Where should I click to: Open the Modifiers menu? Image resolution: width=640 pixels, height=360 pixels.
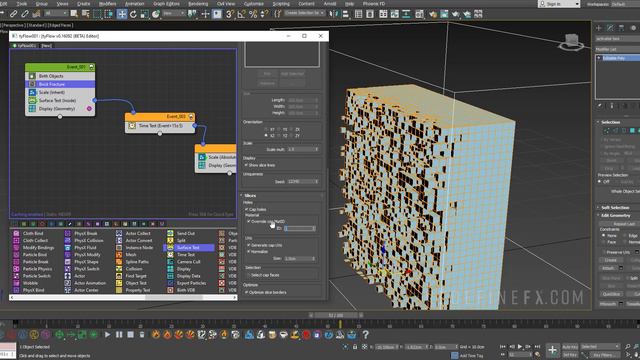(108, 4)
